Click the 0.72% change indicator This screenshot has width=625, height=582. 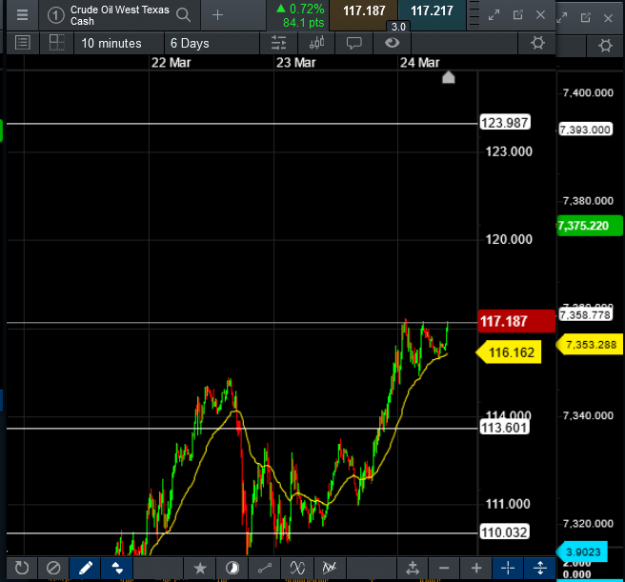click(x=301, y=9)
